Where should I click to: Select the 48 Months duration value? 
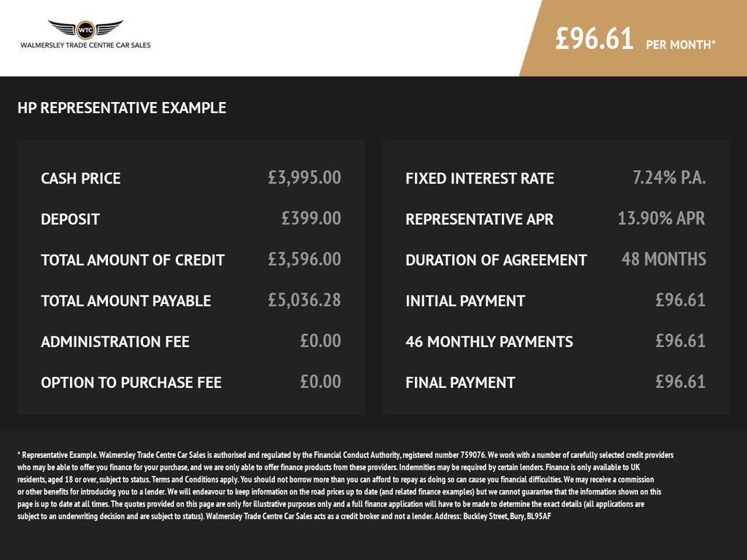click(x=664, y=259)
